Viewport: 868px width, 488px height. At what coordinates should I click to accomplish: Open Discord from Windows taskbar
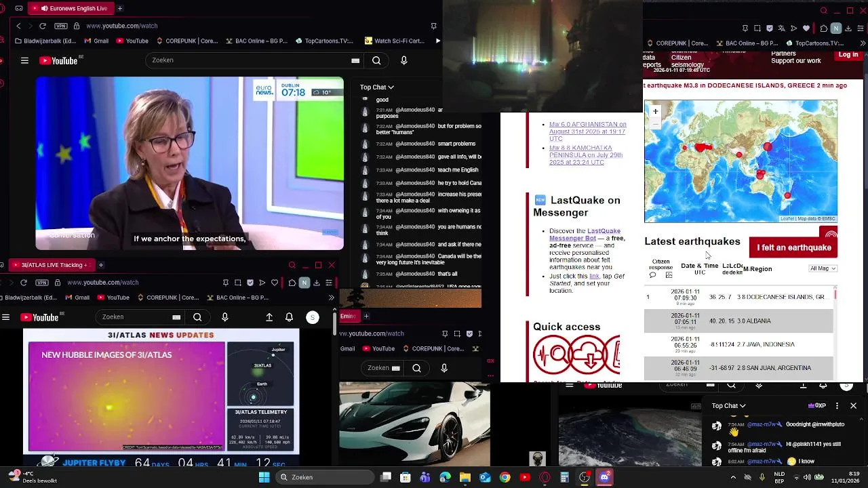coord(604,477)
